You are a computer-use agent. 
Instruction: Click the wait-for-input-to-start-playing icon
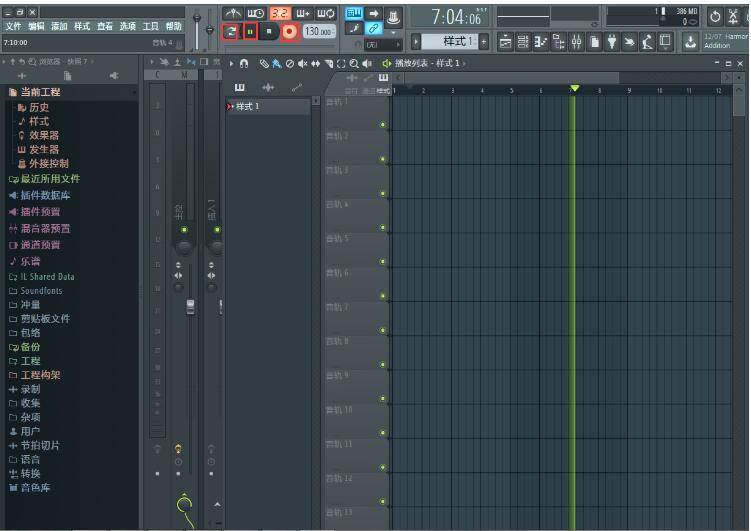pyautogui.click(x=256, y=13)
